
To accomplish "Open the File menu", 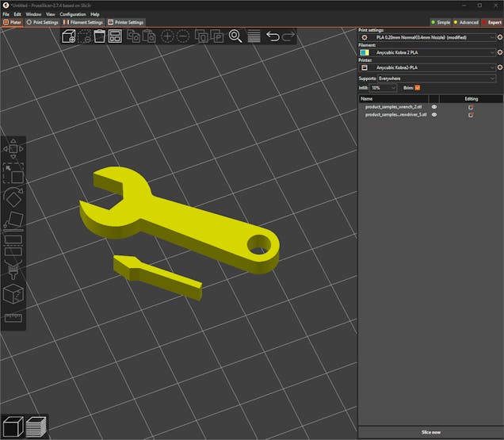I will (6, 14).
